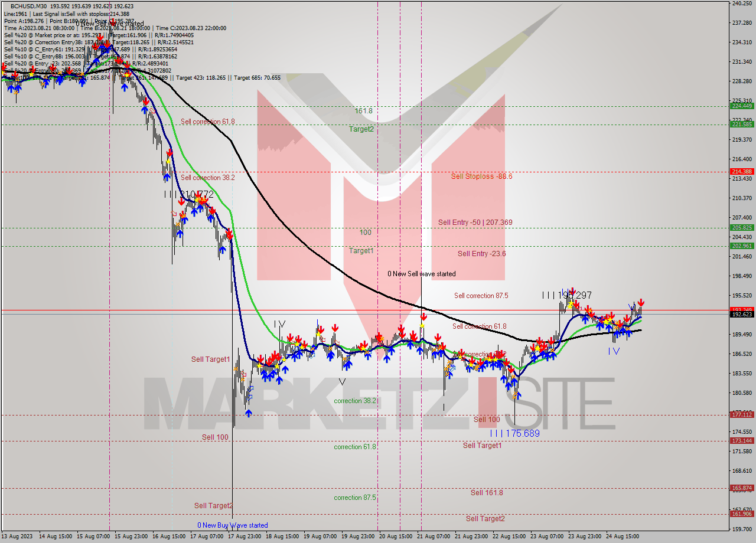The height and width of the screenshot is (543, 756).
Task: Click the green 'Target1' label
Action: 361,251
